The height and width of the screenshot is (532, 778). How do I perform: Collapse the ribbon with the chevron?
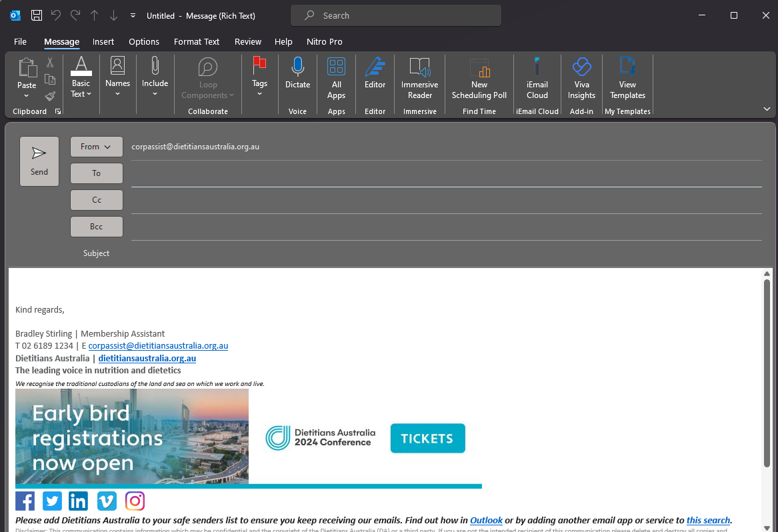point(767,109)
